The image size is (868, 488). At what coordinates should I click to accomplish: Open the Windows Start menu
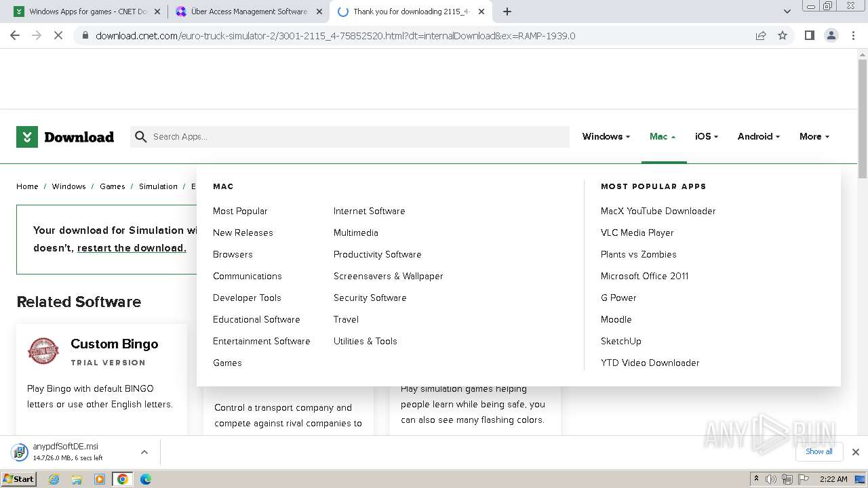19,479
